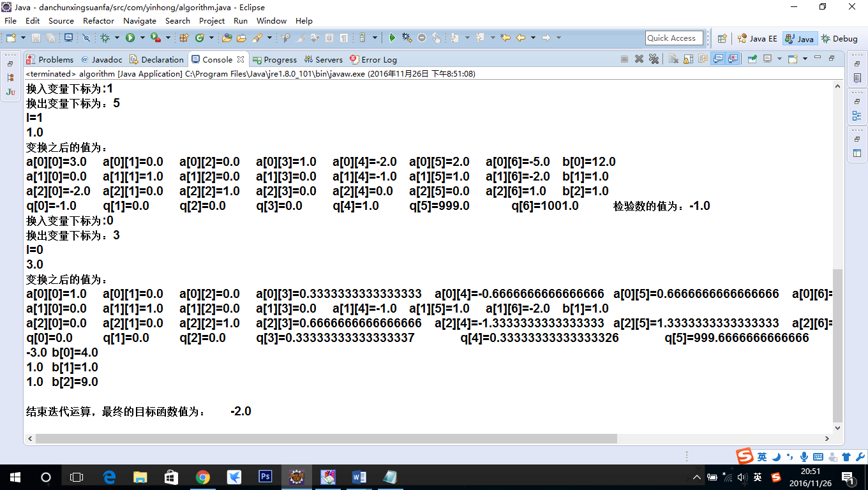Click the horizontal scrollbar right arrow

[x=828, y=439]
